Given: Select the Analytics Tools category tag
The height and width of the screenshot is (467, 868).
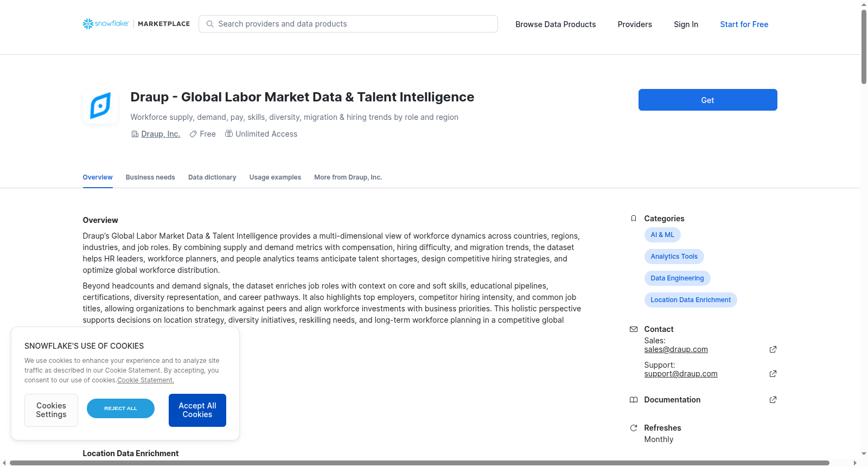Looking at the screenshot, I should (x=674, y=257).
